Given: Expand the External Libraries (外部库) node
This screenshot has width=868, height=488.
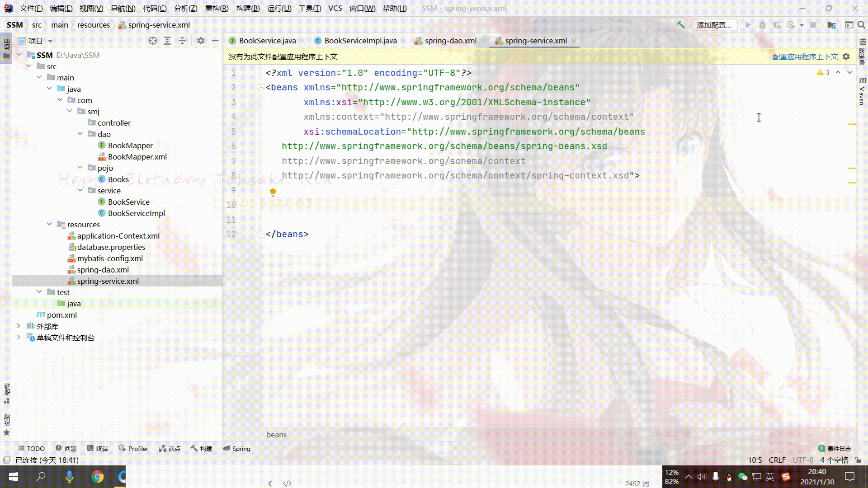Looking at the screenshot, I should tap(19, 326).
